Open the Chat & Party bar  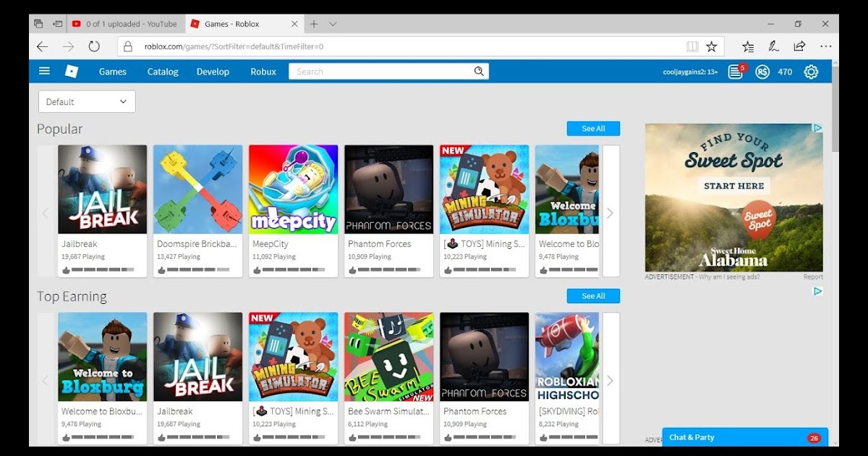click(745, 437)
